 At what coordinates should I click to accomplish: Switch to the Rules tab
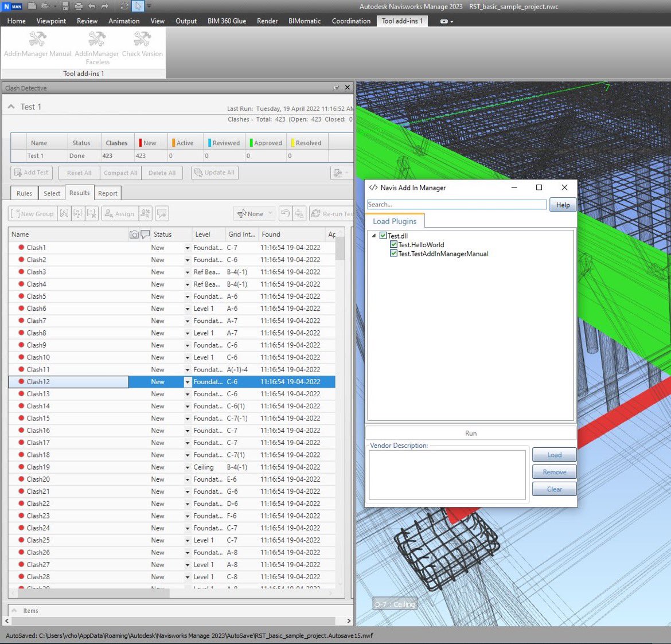point(25,193)
